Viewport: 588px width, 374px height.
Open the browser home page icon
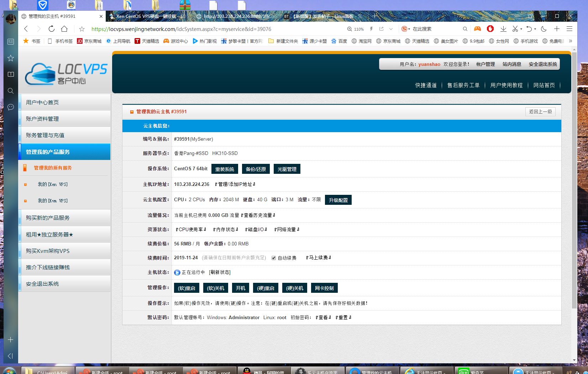64,29
